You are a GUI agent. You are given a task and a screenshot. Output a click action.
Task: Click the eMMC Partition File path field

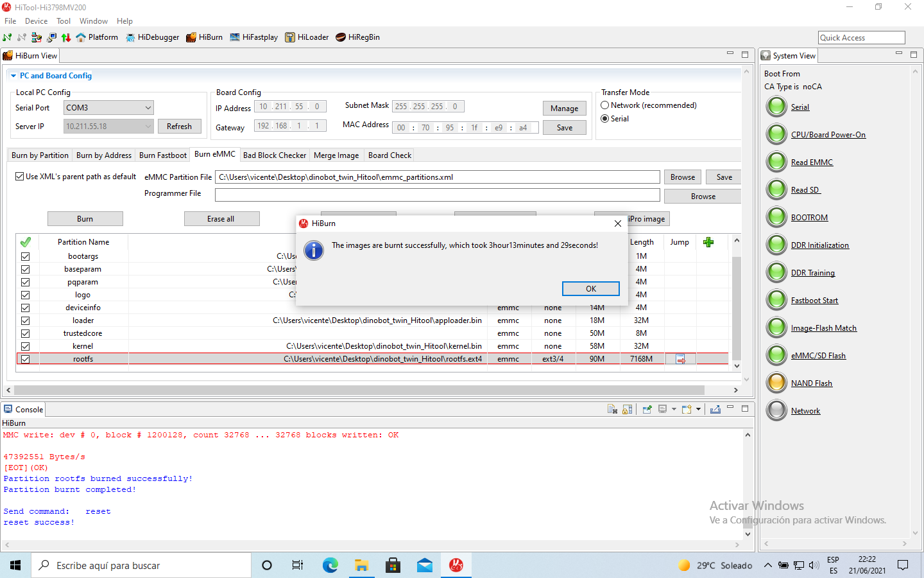click(438, 177)
